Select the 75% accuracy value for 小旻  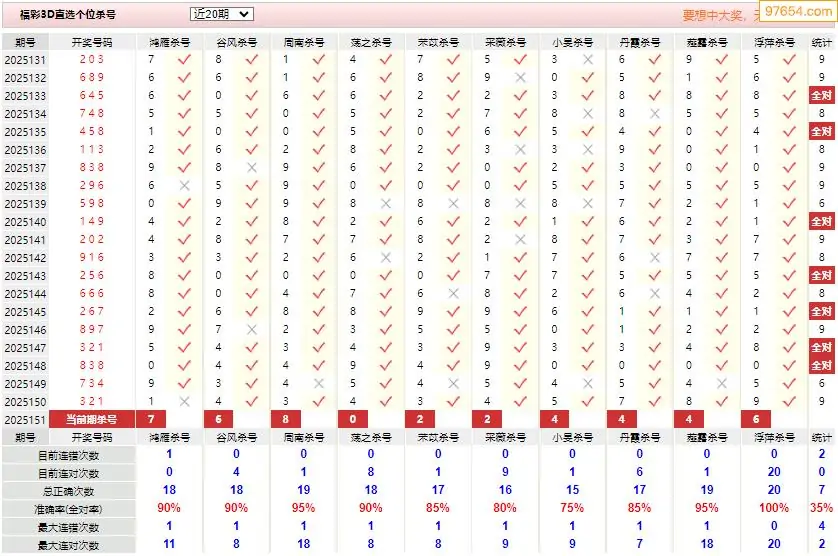572,508
